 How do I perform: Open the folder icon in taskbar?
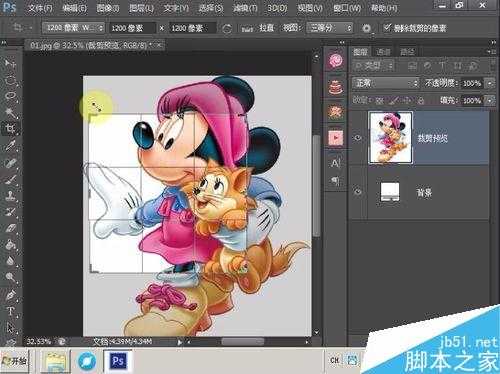55,361
